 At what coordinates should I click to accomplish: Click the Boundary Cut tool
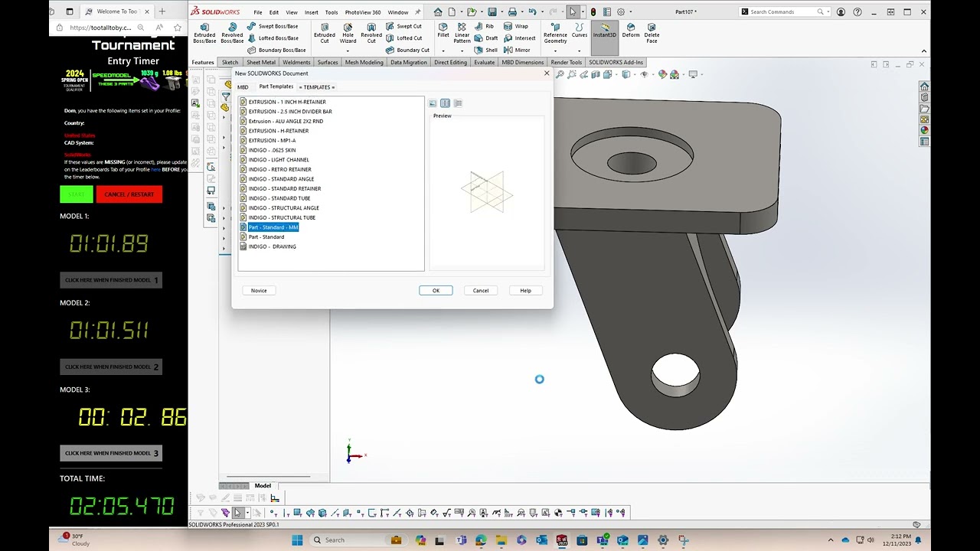(x=407, y=51)
